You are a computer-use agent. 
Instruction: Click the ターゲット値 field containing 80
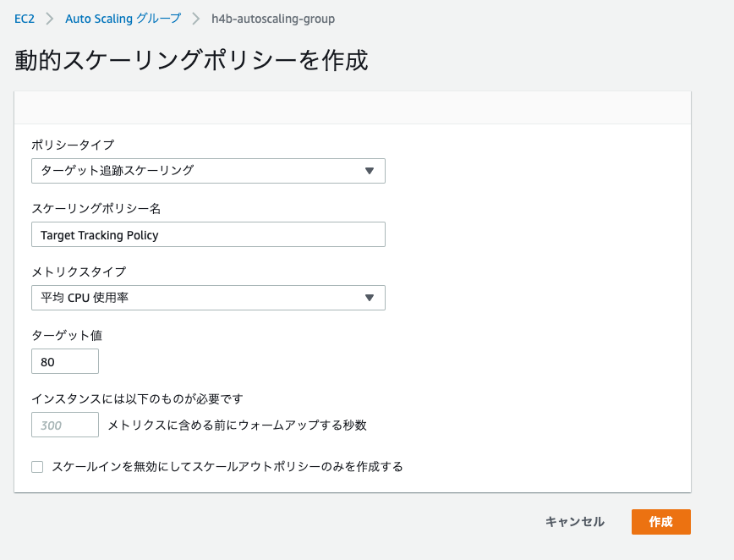point(65,361)
